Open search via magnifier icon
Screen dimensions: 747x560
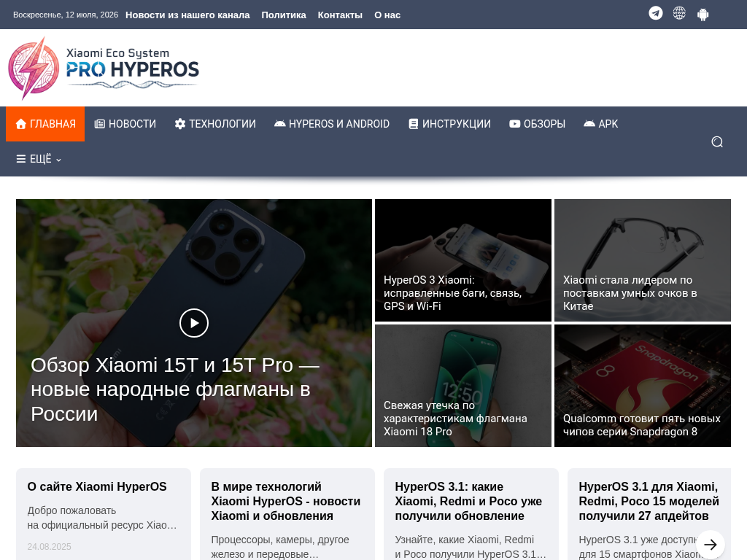click(x=717, y=142)
